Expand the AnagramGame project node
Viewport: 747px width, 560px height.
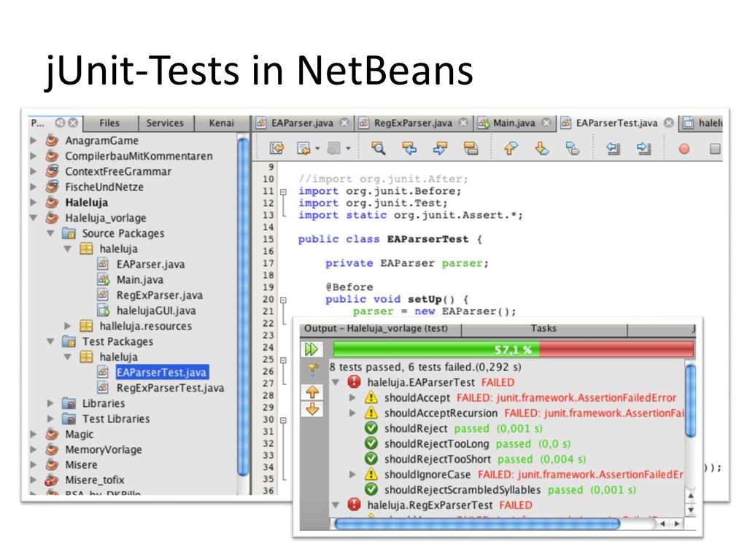[34, 141]
